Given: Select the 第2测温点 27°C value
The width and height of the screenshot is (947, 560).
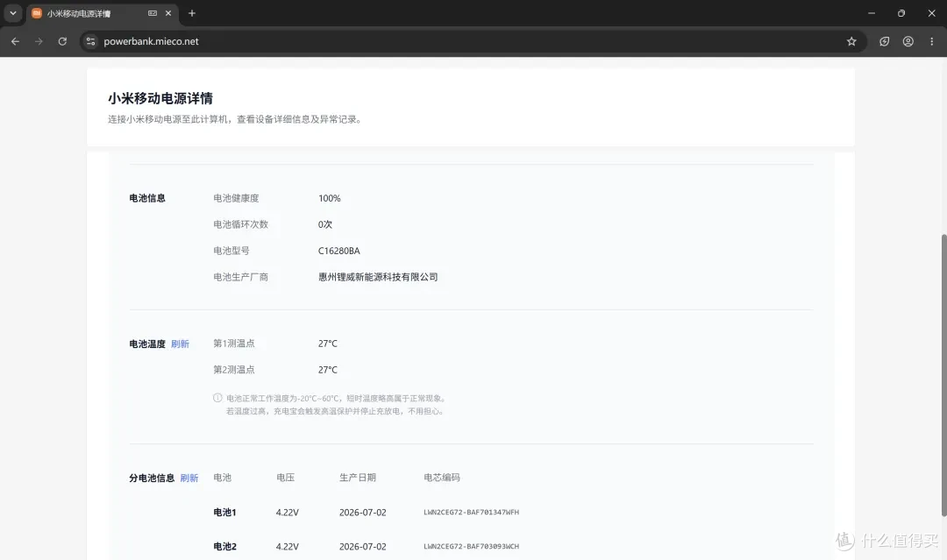Looking at the screenshot, I should (328, 370).
